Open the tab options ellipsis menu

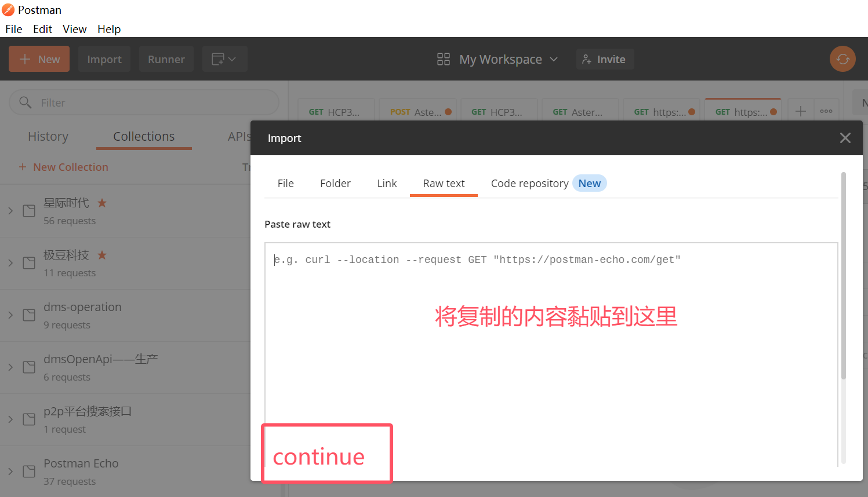(x=826, y=111)
